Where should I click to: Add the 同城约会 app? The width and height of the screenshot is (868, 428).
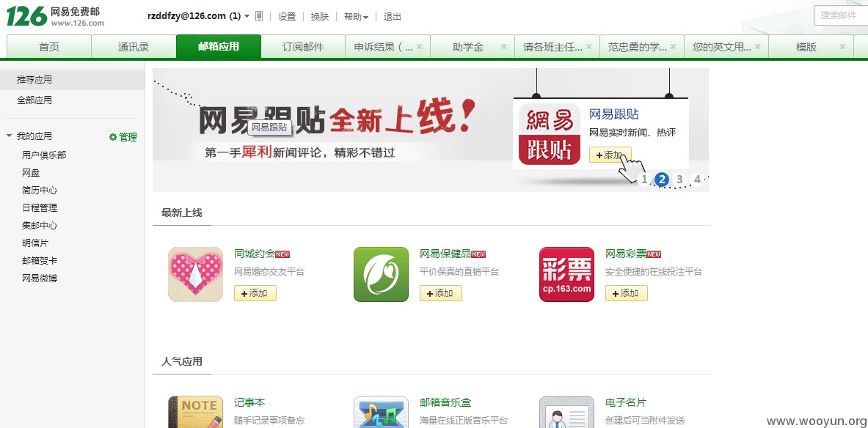(x=255, y=293)
